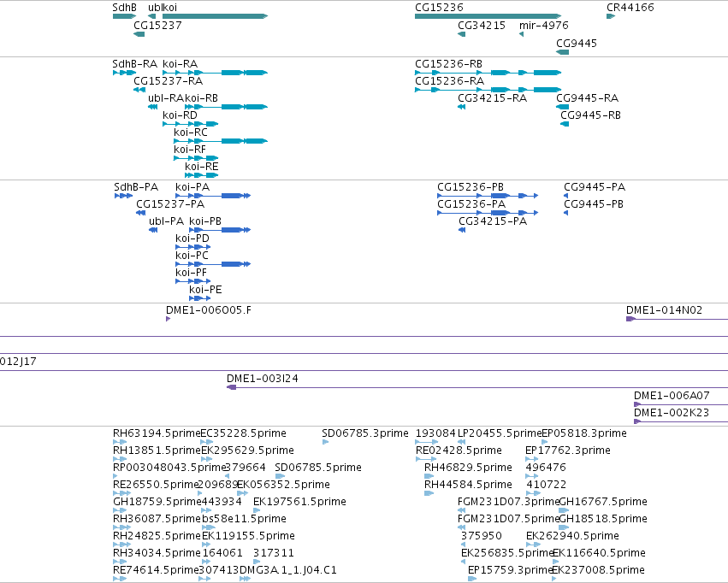Click the RE02428.5prime EST label

pyautogui.click(x=459, y=450)
